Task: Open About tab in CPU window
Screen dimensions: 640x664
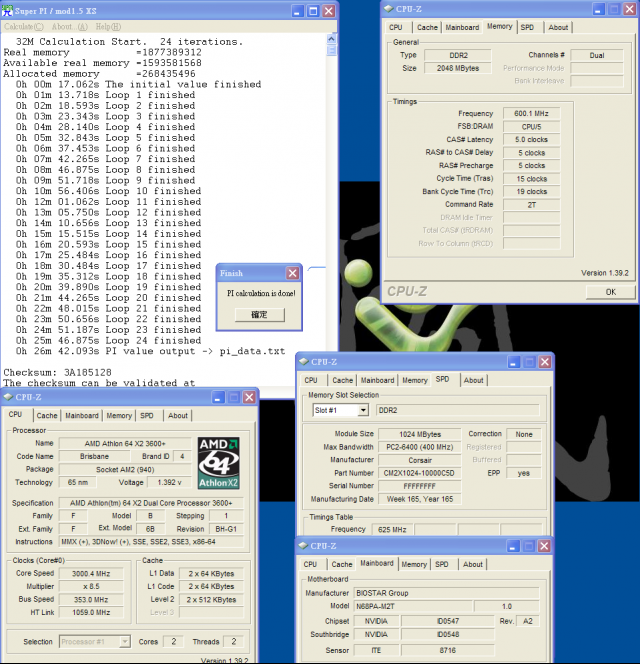Action: (177, 415)
